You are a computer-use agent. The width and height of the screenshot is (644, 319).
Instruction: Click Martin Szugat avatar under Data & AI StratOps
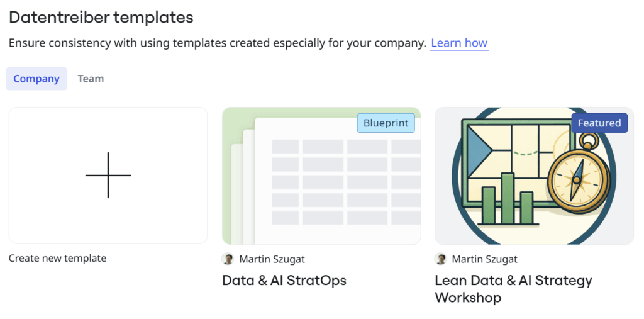[228, 259]
